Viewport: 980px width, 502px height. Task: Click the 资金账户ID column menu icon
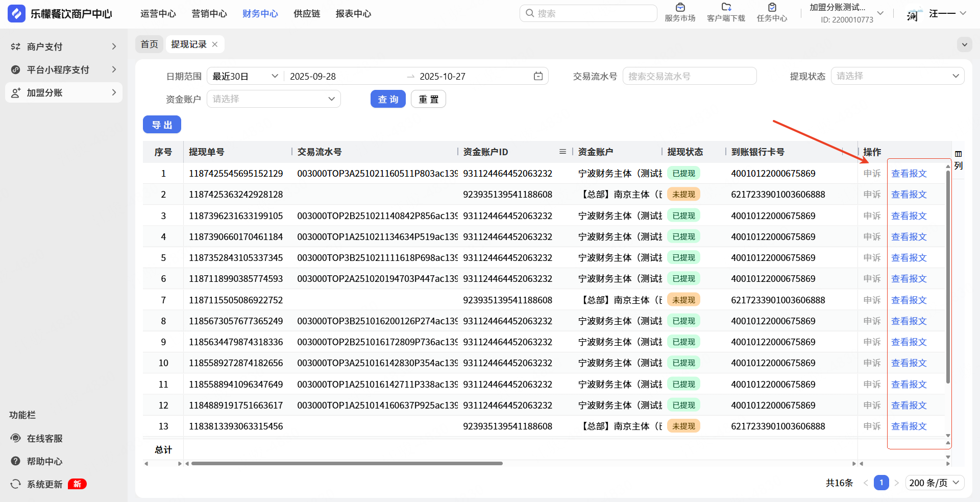click(x=562, y=152)
